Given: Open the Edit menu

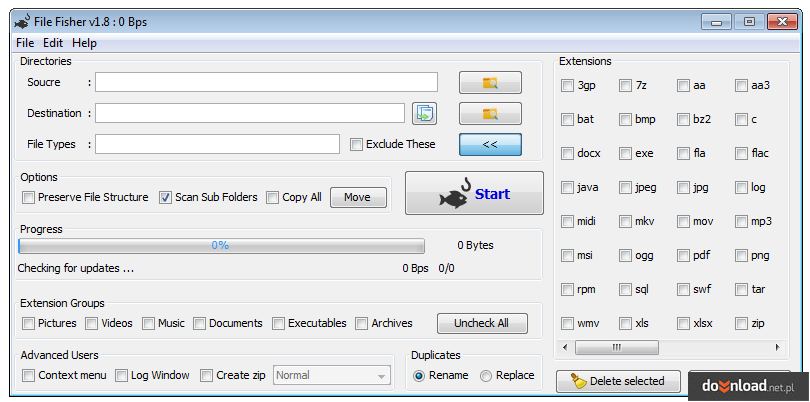Looking at the screenshot, I should tap(53, 43).
